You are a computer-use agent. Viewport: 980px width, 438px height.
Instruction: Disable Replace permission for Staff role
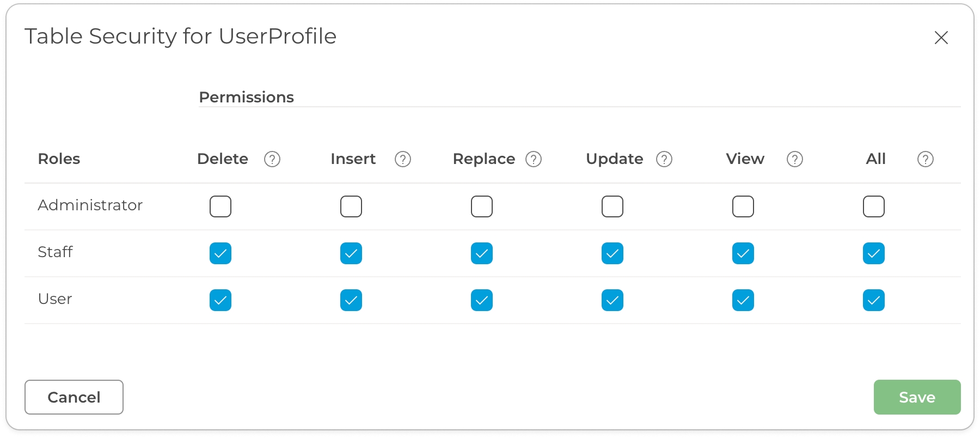(x=482, y=253)
